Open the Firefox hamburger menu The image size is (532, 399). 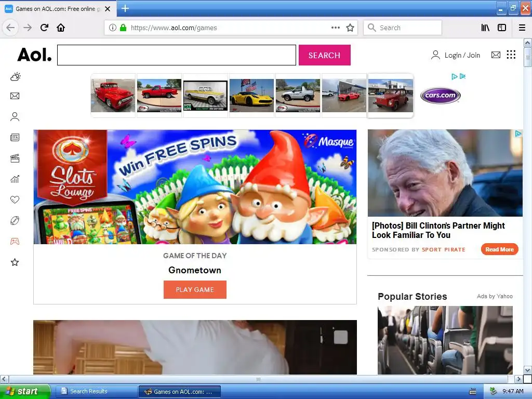point(522,28)
